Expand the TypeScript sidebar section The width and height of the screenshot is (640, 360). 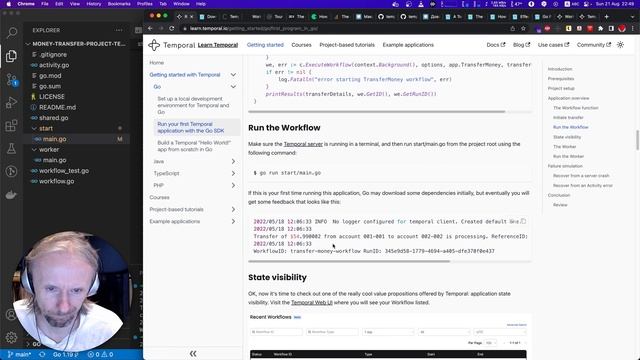point(233,173)
